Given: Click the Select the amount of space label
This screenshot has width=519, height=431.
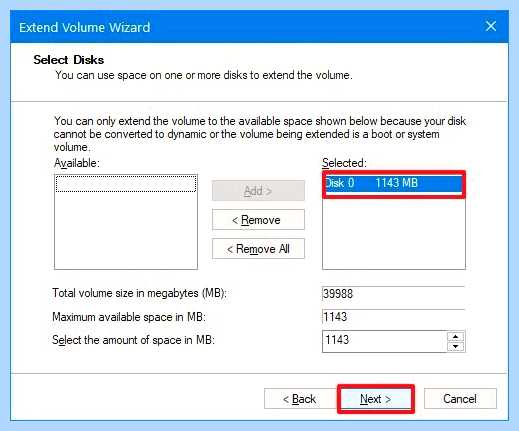Looking at the screenshot, I should (133, 340).
